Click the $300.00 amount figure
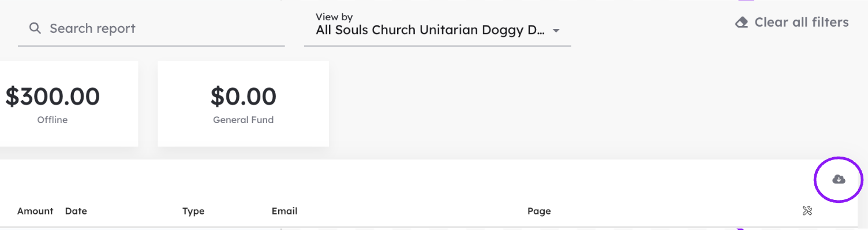868x230 pixels. tap(53, 97)
